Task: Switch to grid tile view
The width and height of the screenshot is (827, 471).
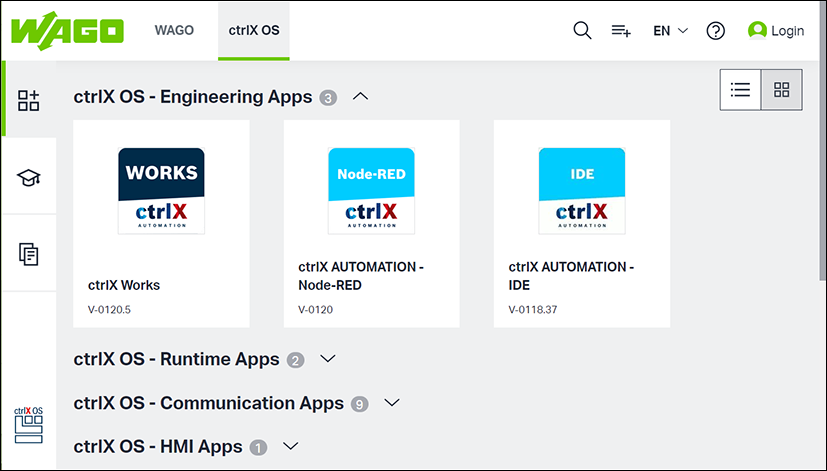Action: 782,90
